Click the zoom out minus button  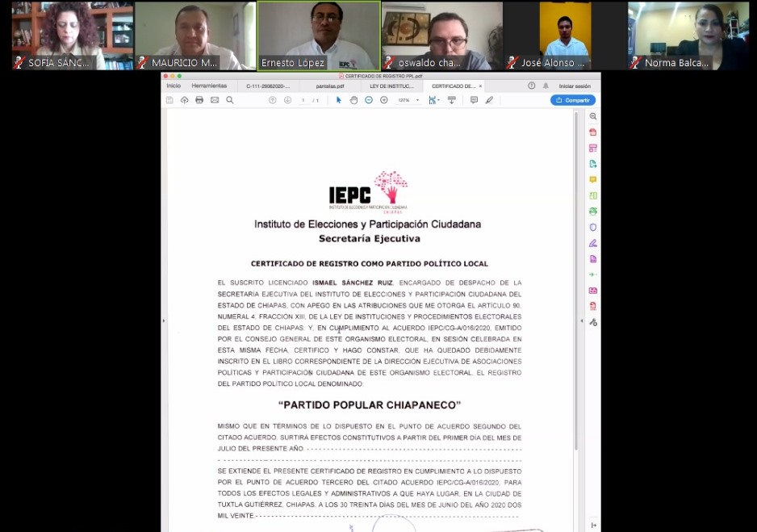tap(369, 100)
